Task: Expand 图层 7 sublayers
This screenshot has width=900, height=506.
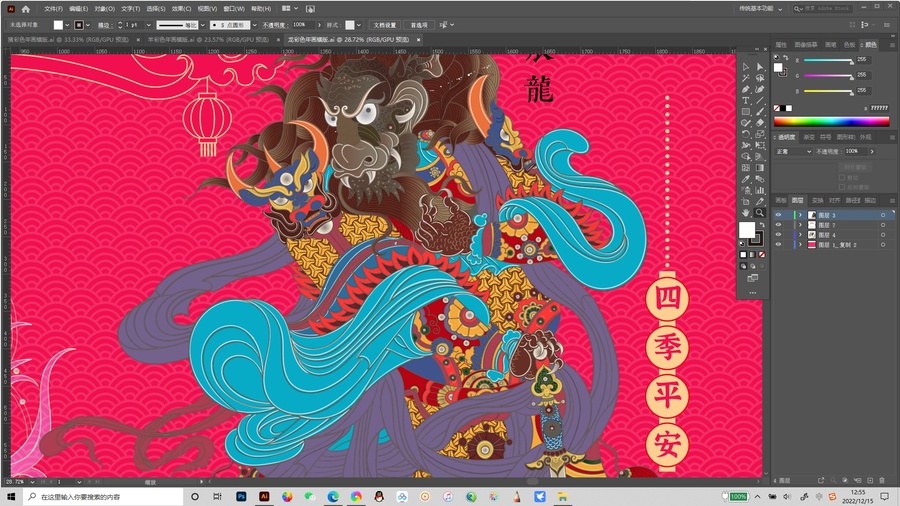Action: point(800,225)
